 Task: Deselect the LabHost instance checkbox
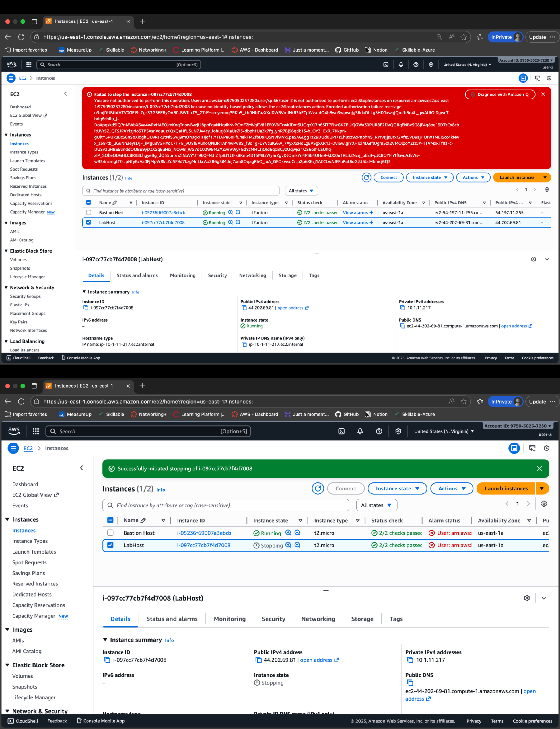[88, 222]
